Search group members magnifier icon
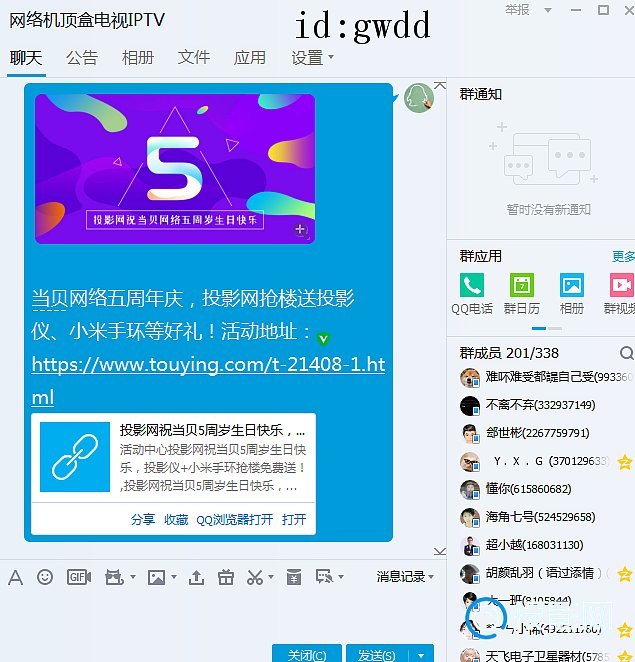 [x=627, y=353]
